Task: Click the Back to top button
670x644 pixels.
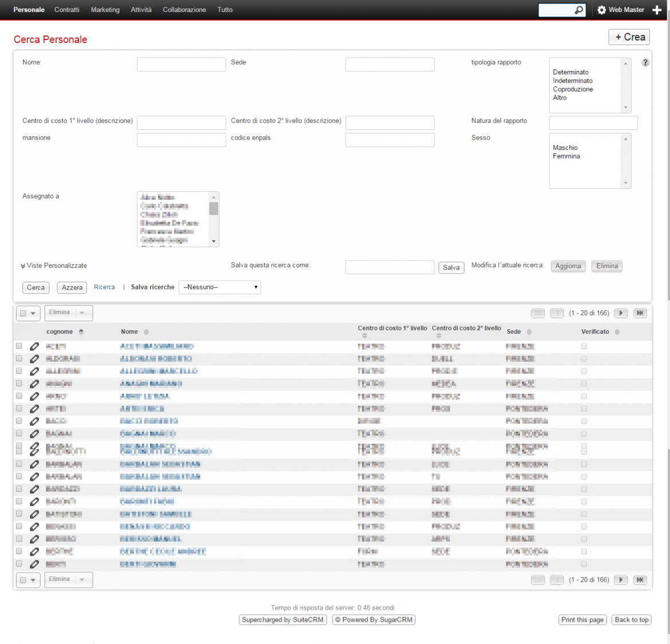Action: [632, 619]
